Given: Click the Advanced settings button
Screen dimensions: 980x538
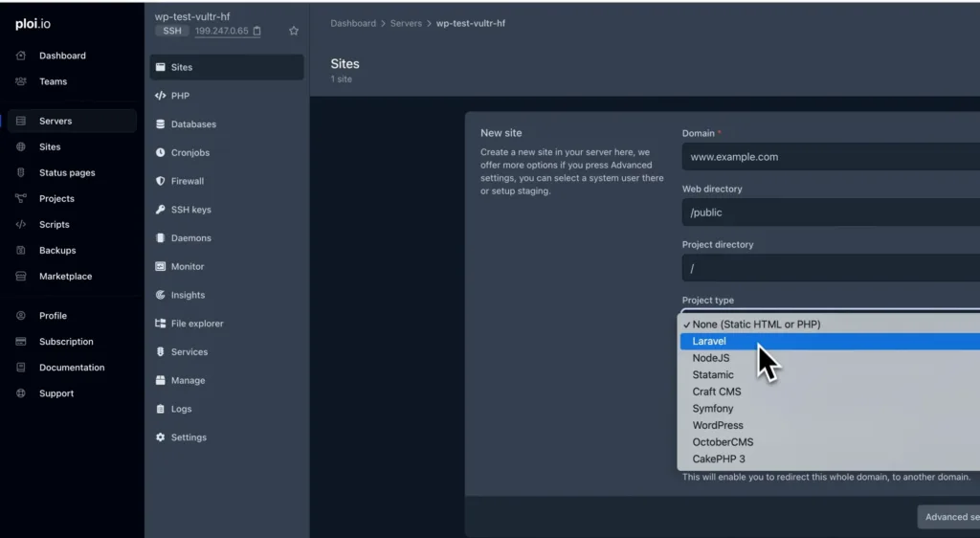Looking at the screenshot, I should (948, 517).
